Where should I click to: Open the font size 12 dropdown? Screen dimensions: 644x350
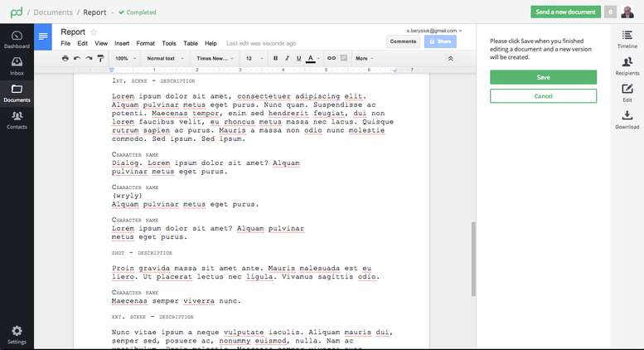click(x=254, y=58)
